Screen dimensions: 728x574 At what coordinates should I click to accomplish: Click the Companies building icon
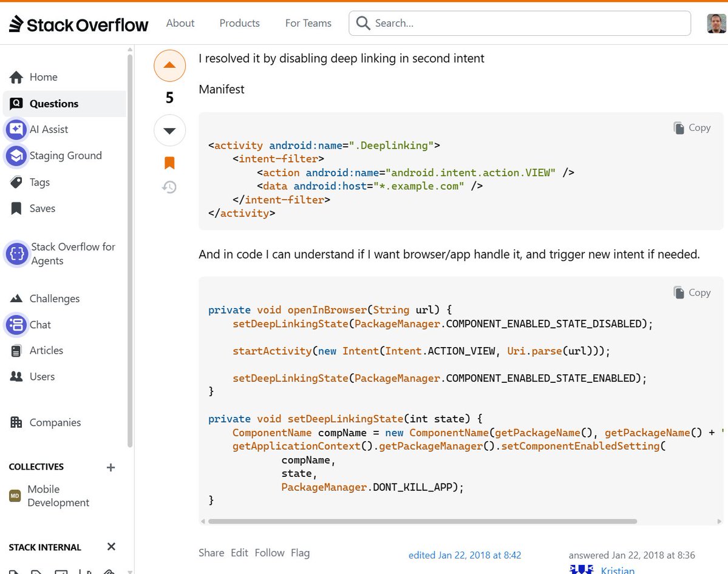16,422
